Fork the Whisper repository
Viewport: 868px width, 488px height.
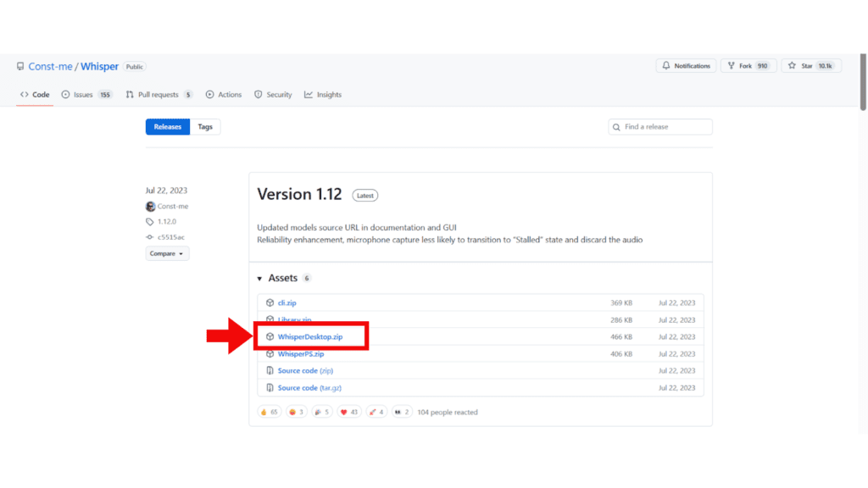pos(744,66)
